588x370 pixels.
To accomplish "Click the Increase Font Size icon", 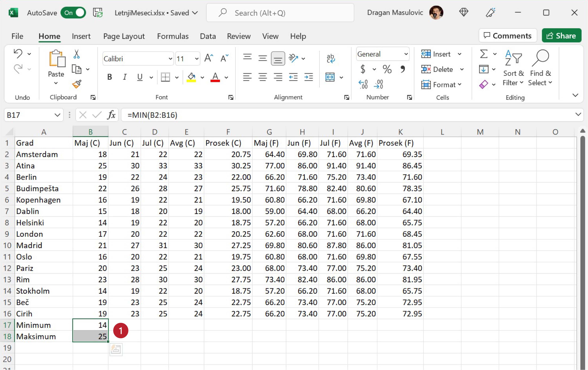I will [x=209, y=58].
